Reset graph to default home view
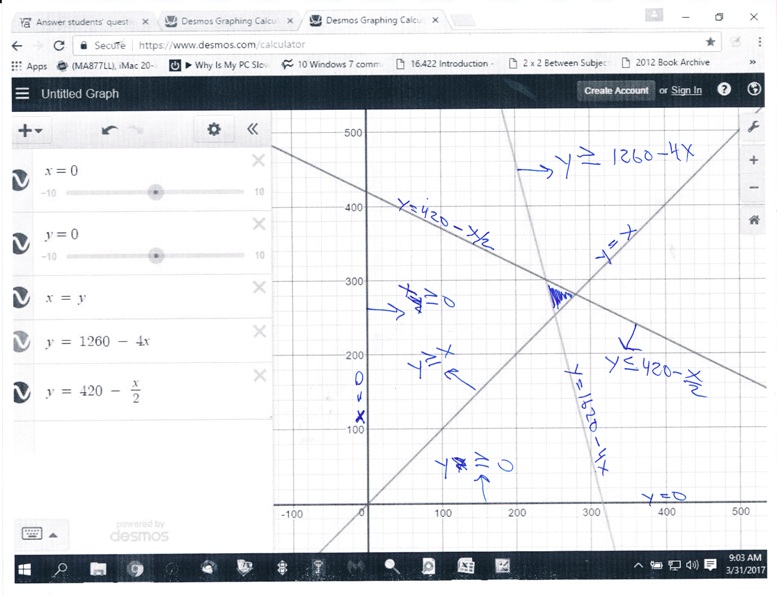Screen dimensions: 777x600 [x=754, y=219]
